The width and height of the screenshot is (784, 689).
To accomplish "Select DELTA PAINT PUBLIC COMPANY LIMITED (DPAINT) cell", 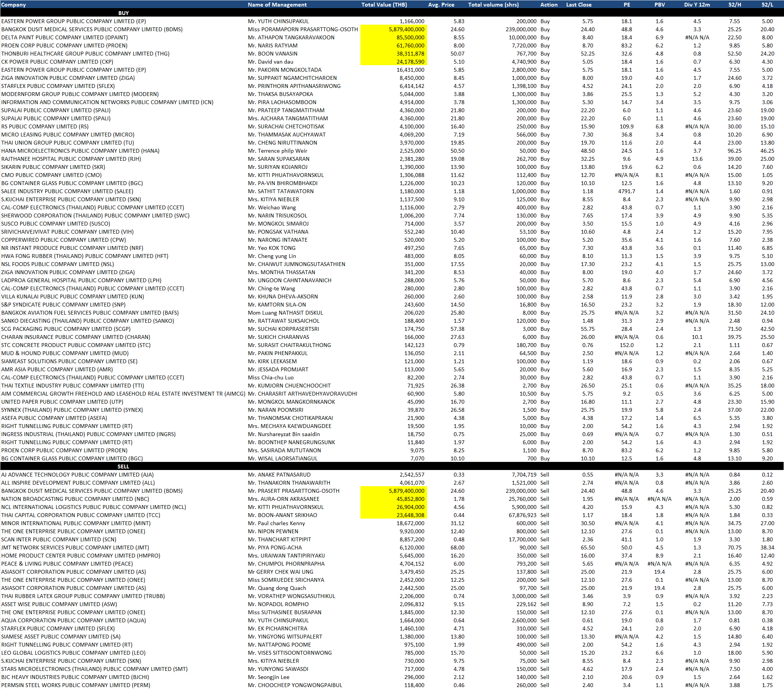I will pos(64,37).
